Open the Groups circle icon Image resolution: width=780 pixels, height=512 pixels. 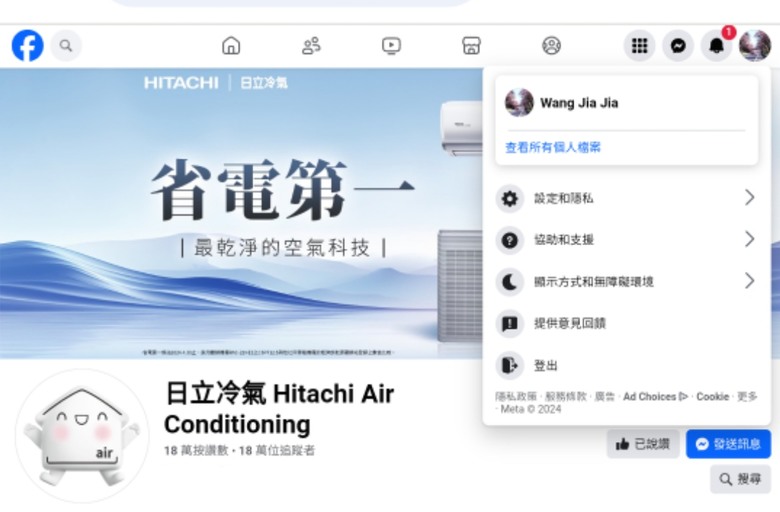coord(551,46)
